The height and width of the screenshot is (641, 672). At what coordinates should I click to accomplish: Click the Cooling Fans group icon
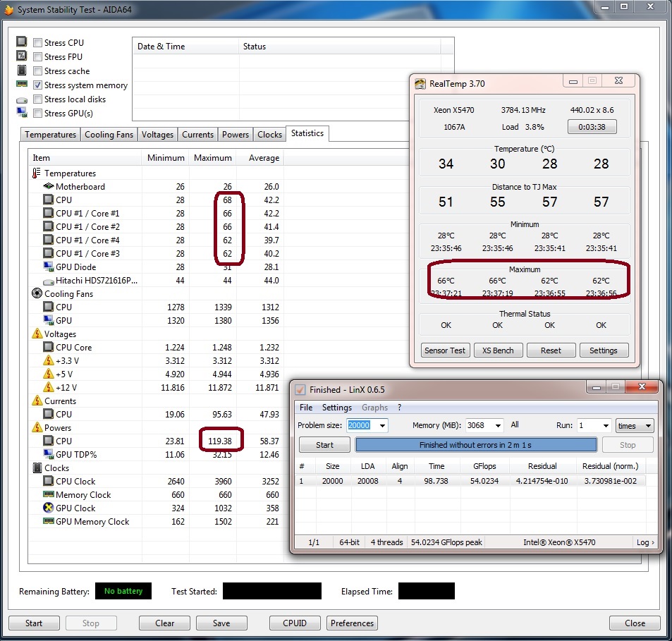(37, 293)
